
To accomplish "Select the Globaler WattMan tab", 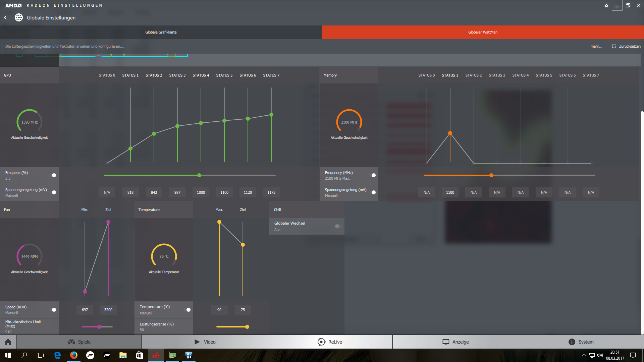I will pyautogui.click(x=483, y=32).
